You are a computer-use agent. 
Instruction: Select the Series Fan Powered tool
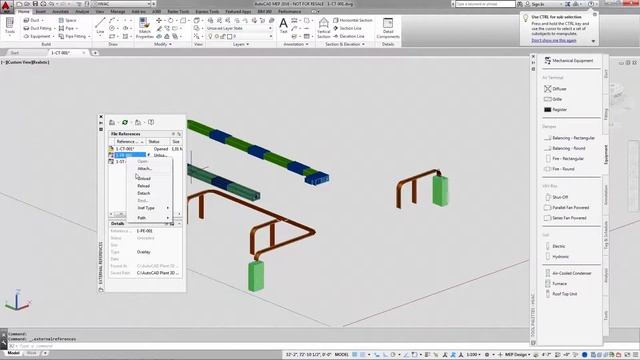point(565,218)
